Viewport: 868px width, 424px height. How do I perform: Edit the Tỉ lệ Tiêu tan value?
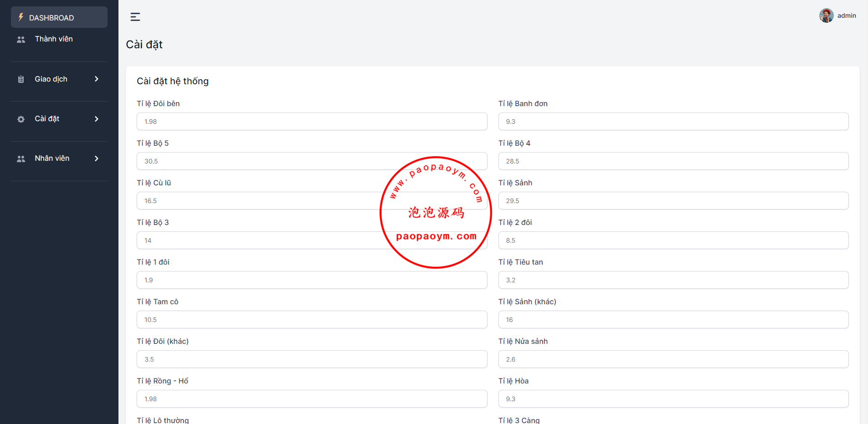(673, 280)
